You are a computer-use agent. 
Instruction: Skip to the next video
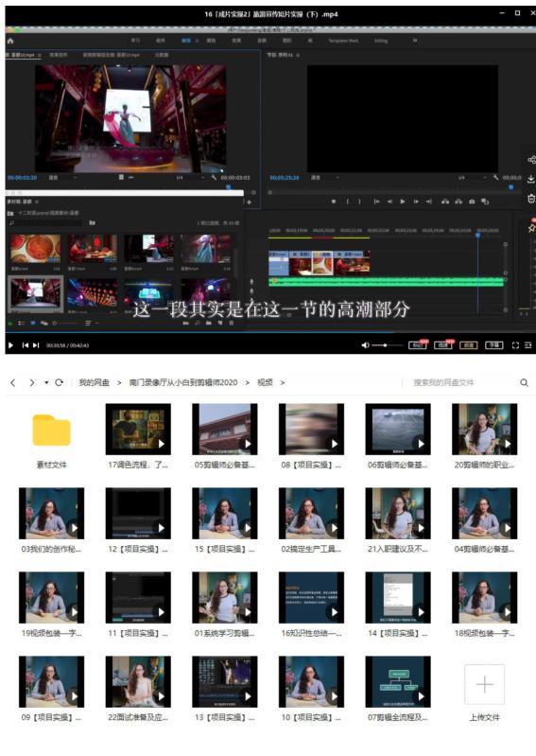[x=36, y=345]
